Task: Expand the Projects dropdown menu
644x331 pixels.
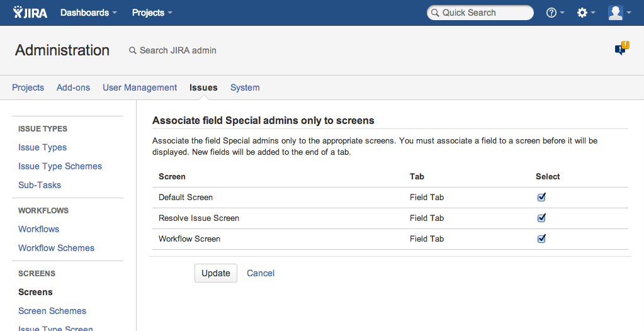Action: (152, 13)
